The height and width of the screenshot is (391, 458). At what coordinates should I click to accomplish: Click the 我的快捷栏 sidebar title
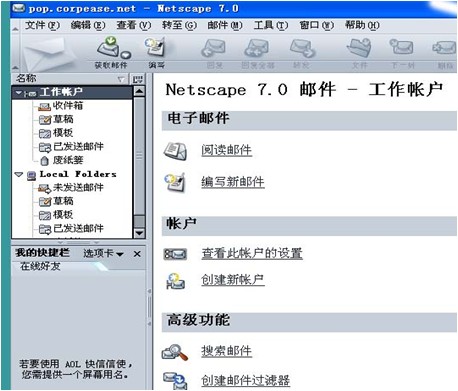[42, 253]
